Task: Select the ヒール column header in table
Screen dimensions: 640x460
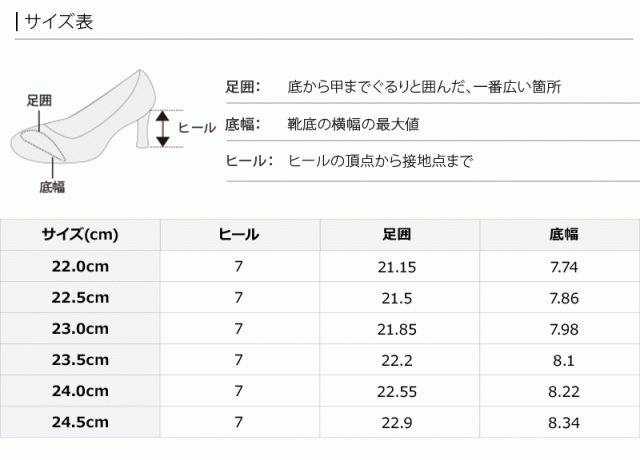Action: click(x=239, y=235)
